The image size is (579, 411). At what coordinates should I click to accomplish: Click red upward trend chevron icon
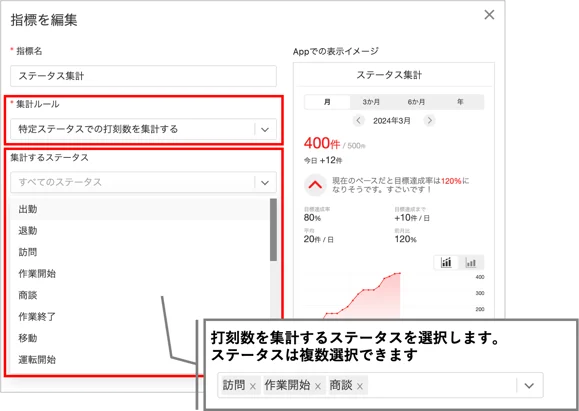coord(315,185)
